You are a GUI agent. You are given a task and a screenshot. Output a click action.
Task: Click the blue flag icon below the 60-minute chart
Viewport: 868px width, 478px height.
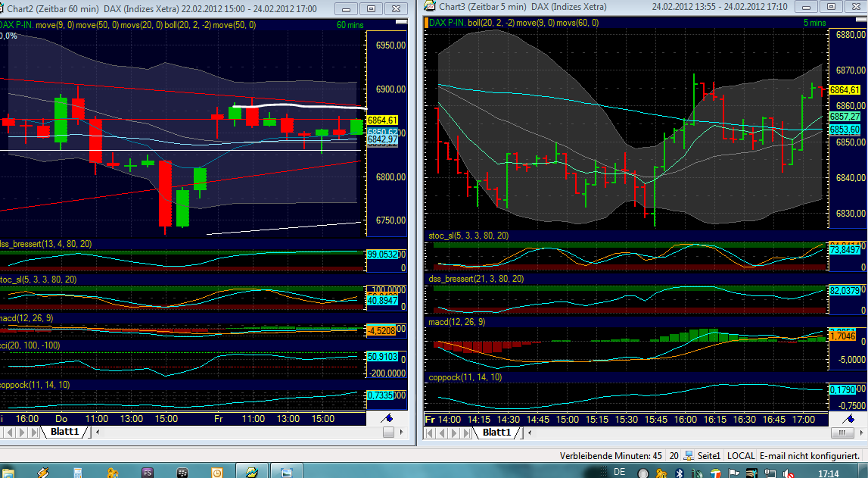[387, 417]
